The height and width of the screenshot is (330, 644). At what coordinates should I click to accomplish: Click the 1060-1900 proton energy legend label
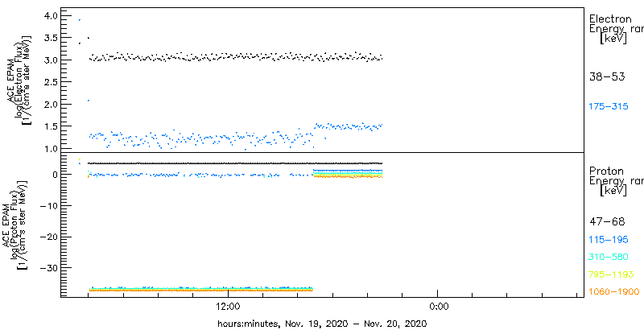(614, 291)
